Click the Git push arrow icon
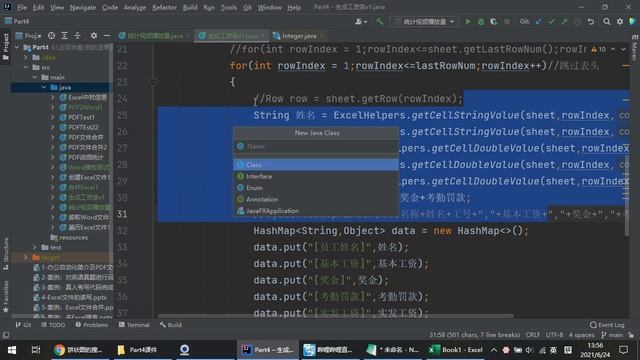 coord(564,22)
